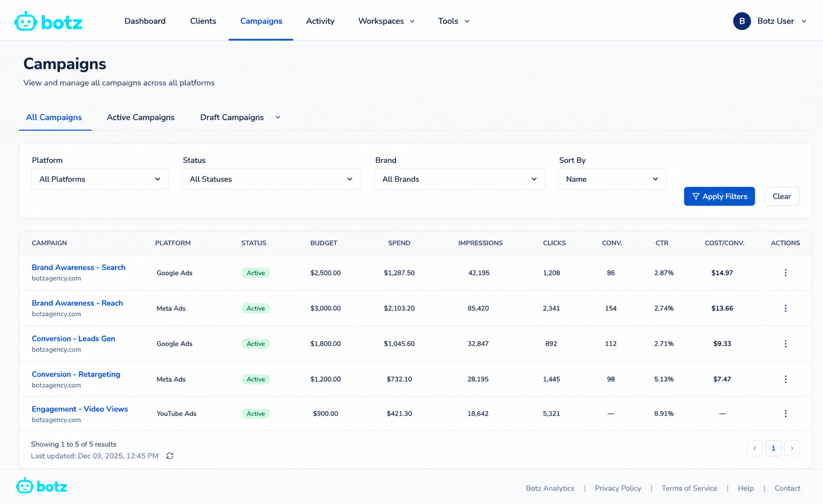Go to Dashboard in the top navigation
Image resolution: width=823 pixels, height=504 pixels.
coord(145,21)
